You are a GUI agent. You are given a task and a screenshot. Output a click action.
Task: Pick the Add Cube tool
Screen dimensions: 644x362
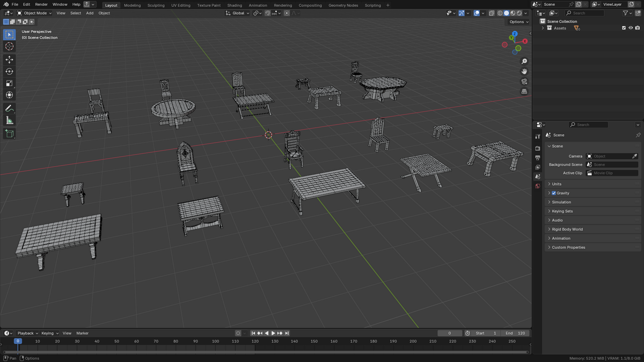coord(9,134)
